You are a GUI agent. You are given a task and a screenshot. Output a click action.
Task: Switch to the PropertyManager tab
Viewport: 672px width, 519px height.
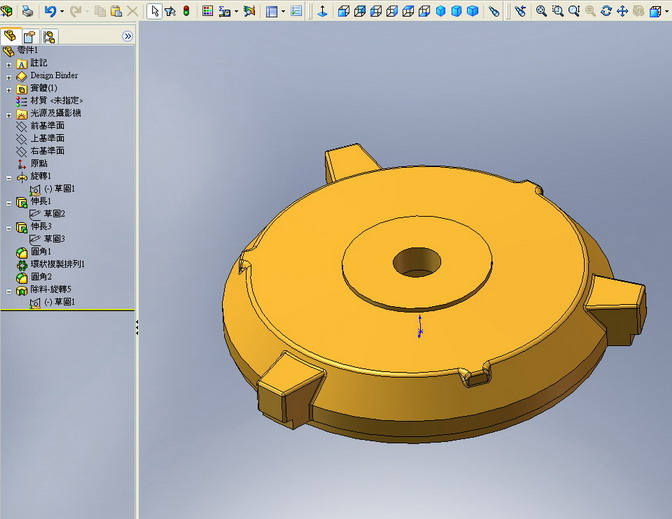click(x=30, y=36)
